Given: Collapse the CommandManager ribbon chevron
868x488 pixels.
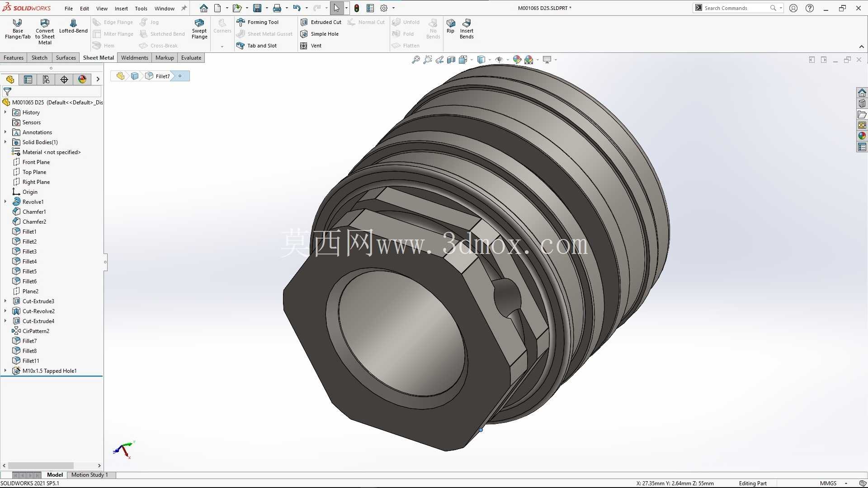Looking at the screenshot, I should click(x=862, y=47).
